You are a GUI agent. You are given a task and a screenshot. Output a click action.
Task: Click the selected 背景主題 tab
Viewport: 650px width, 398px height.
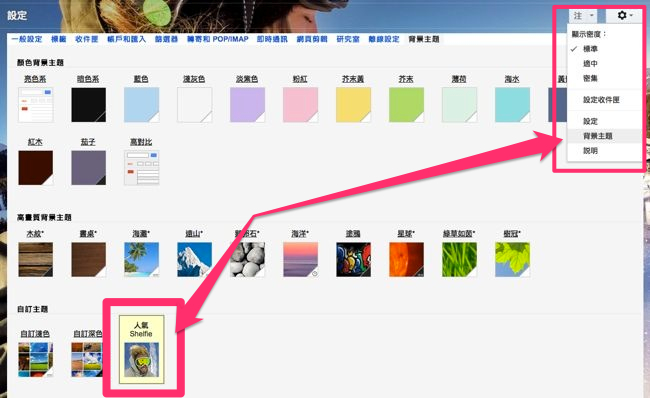(x=424, y=39)
